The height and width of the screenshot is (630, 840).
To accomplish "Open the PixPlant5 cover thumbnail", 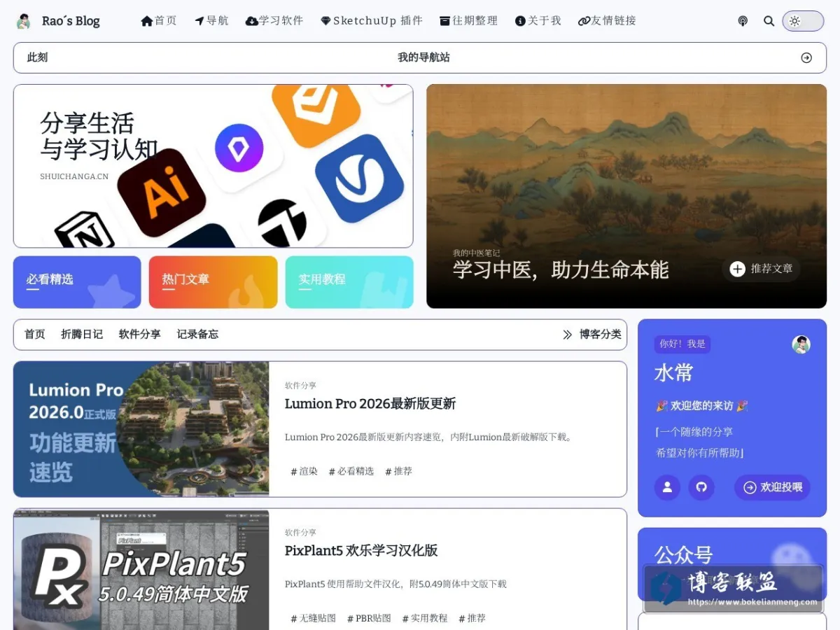I will pyautogui.click(x=141, y=569).
